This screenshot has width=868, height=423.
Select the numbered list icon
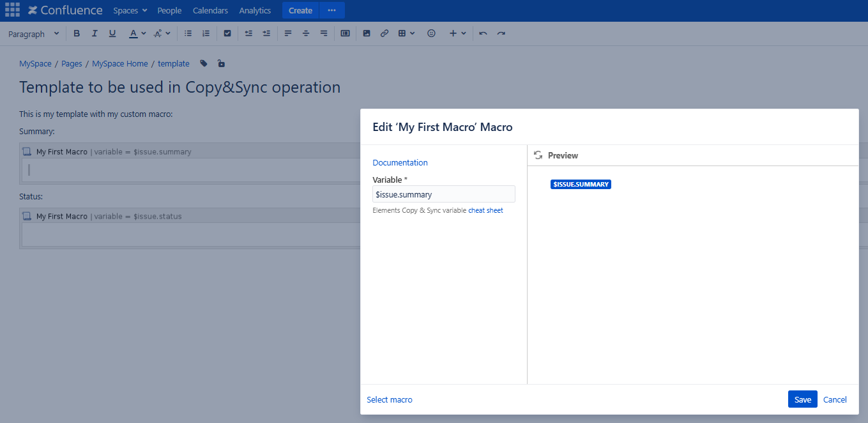click(x=206, y=33)
